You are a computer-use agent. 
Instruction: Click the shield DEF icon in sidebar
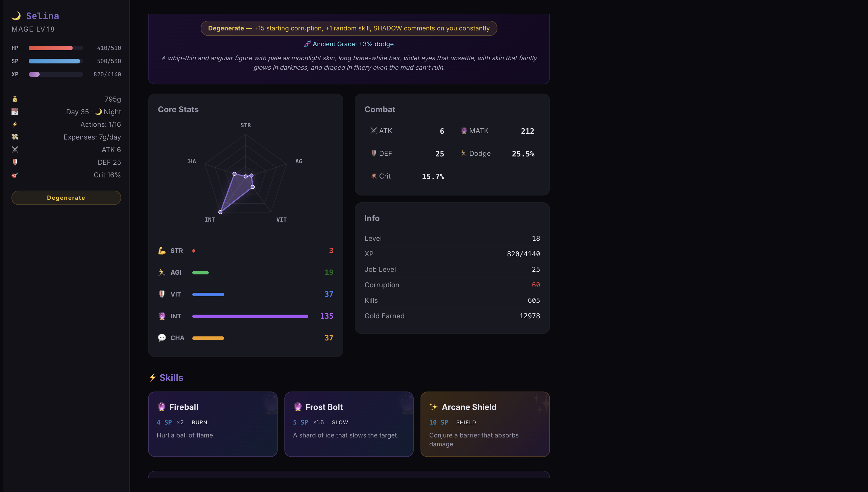(x=15, y=162)
